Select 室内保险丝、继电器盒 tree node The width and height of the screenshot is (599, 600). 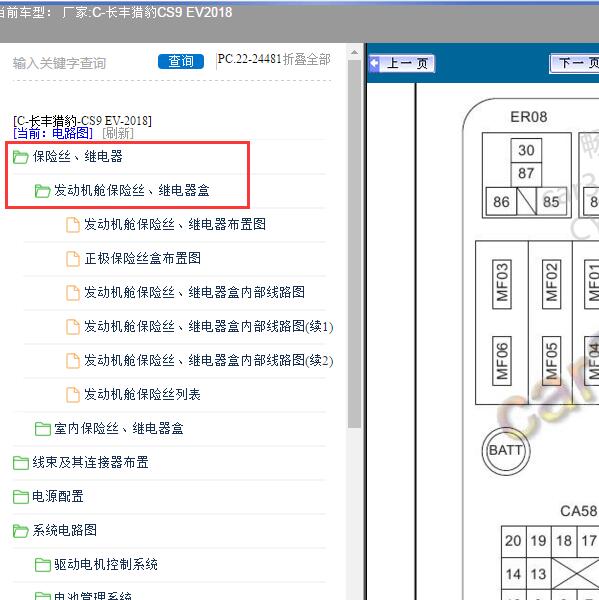[x=119, y=429]
